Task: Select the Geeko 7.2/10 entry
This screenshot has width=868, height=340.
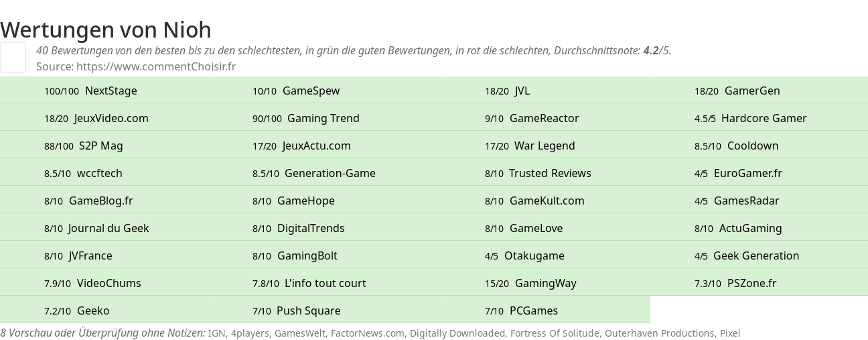Action: [x=77, y=310]
